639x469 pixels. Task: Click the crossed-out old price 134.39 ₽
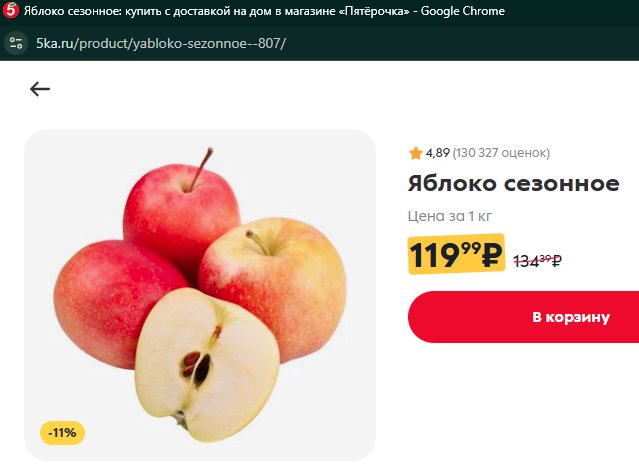tap(538, 260)
